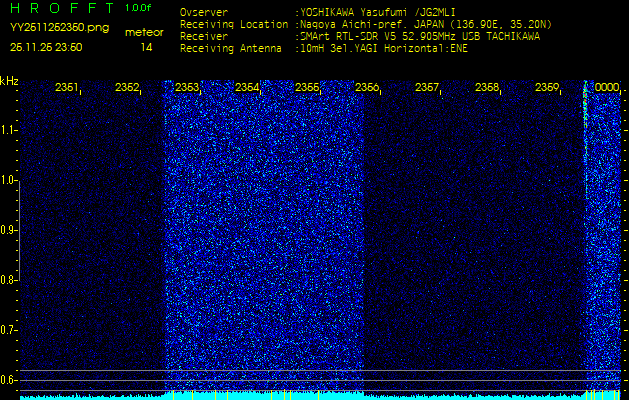Viewport: 629px width, 400px height.
Task: Click the 2356 time marker
Action: tap(367, 87)
